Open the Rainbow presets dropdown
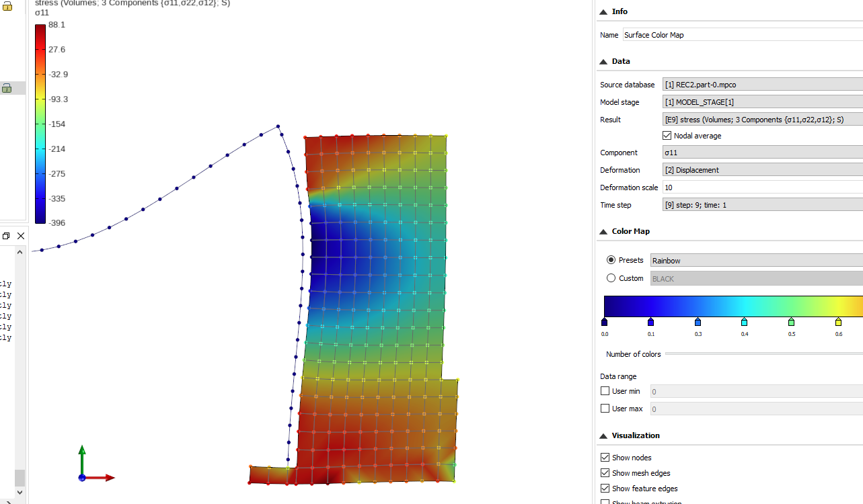 (x=757, y=261)
